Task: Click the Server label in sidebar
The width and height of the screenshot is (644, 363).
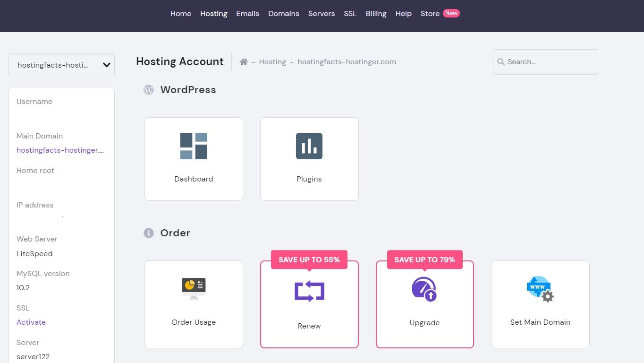Action: coord(28,343)
